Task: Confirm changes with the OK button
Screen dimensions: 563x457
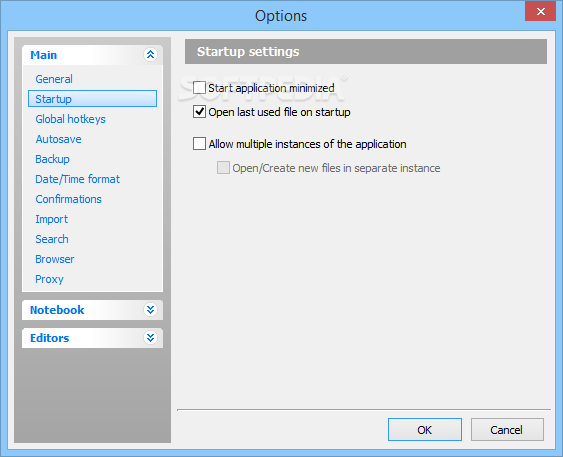Action: point(425,429)
